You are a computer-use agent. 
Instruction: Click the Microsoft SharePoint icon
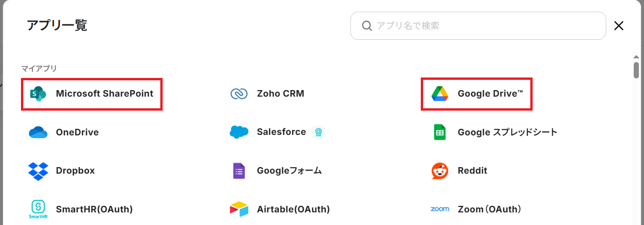(x=38, y=94)
